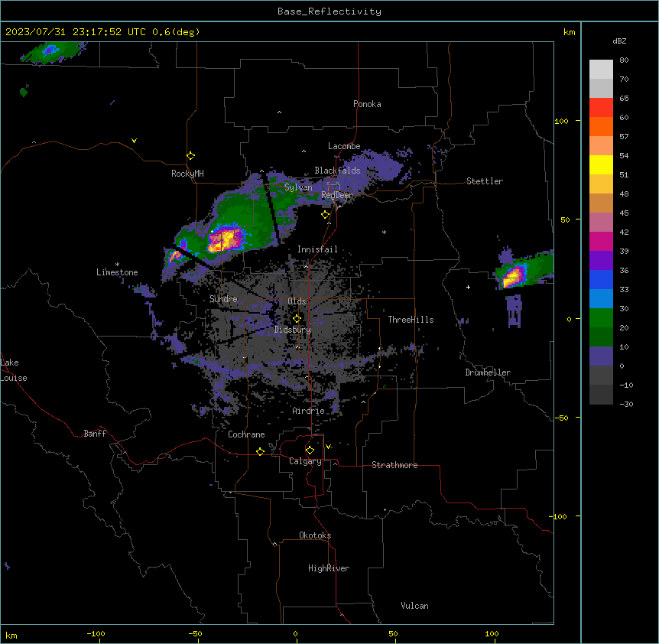659x644 pixels.
Task: Click the yellow diamond marker near RockyMH
Action: (x=191, y=156)
